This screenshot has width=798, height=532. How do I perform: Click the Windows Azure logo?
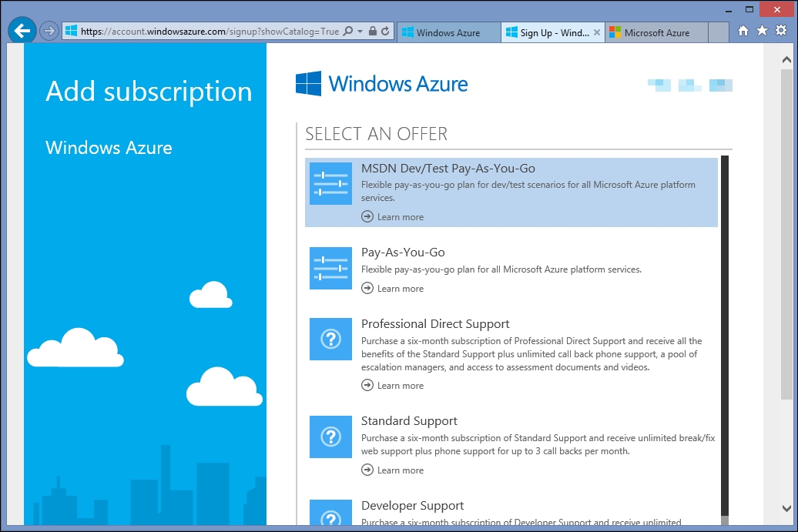(382, 84)
